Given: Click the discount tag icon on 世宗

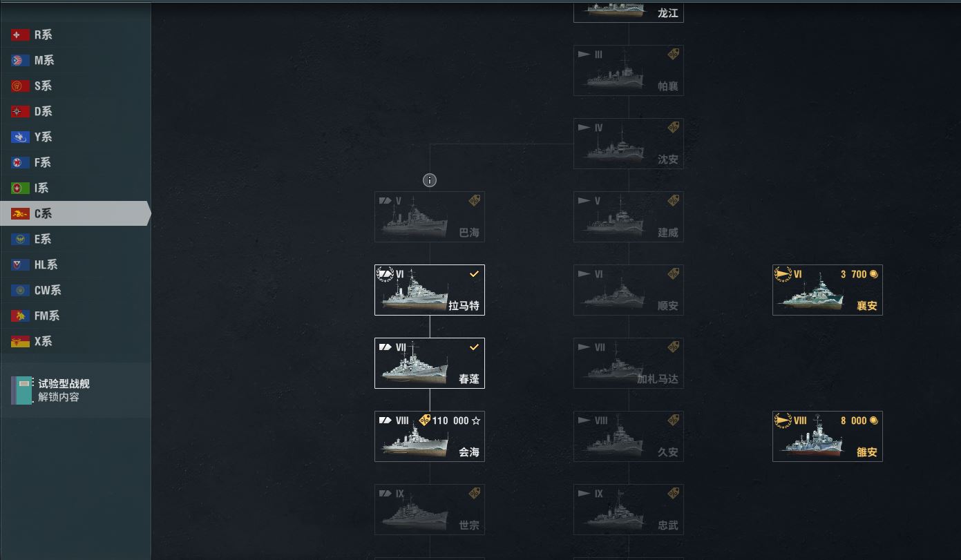Looking at the screenshot, I should (475, 493).
